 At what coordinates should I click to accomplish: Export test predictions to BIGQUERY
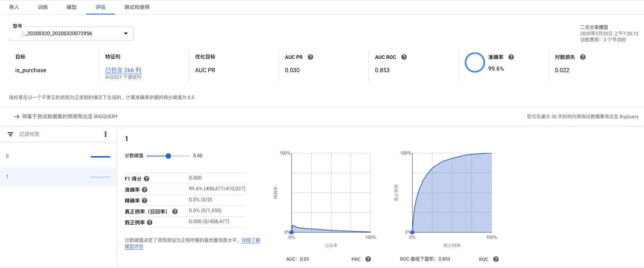pos(66,117)
